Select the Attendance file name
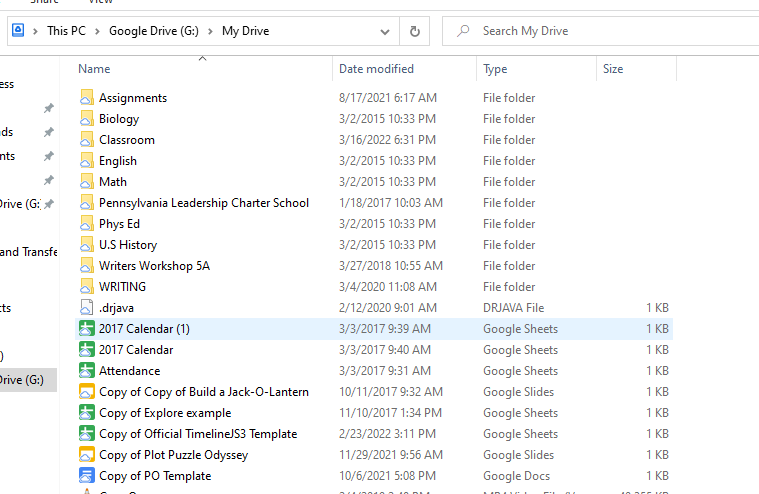 tap(130, 371)
